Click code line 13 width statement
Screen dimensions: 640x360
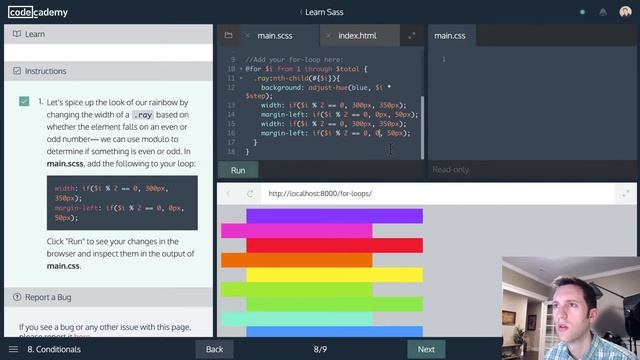(x=333, y=105)
